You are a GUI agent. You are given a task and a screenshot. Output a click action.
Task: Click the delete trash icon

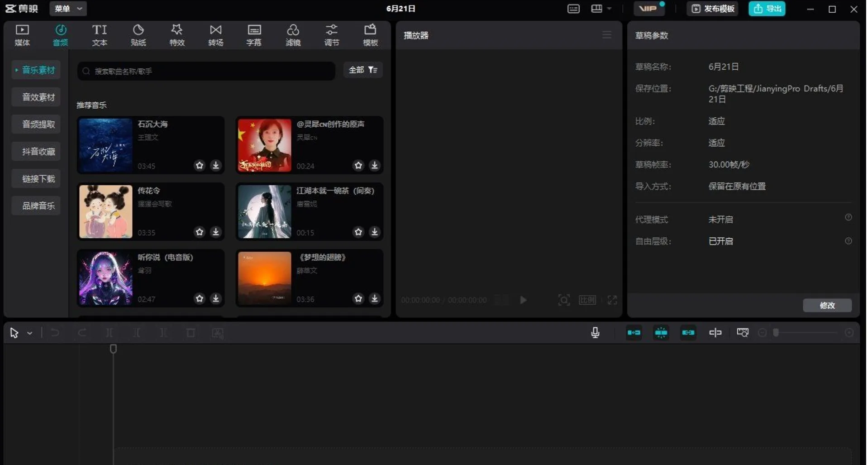[191, 333]
